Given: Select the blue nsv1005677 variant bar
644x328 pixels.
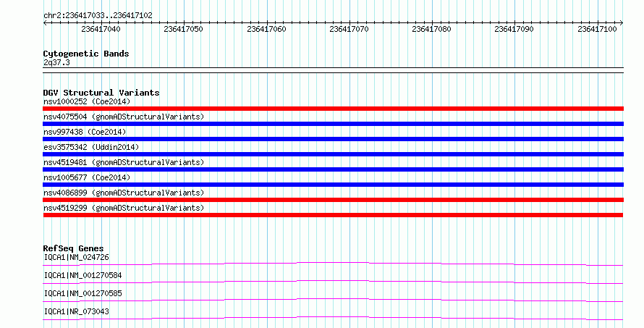Looking at the screenshot, I should pos(333,185).
